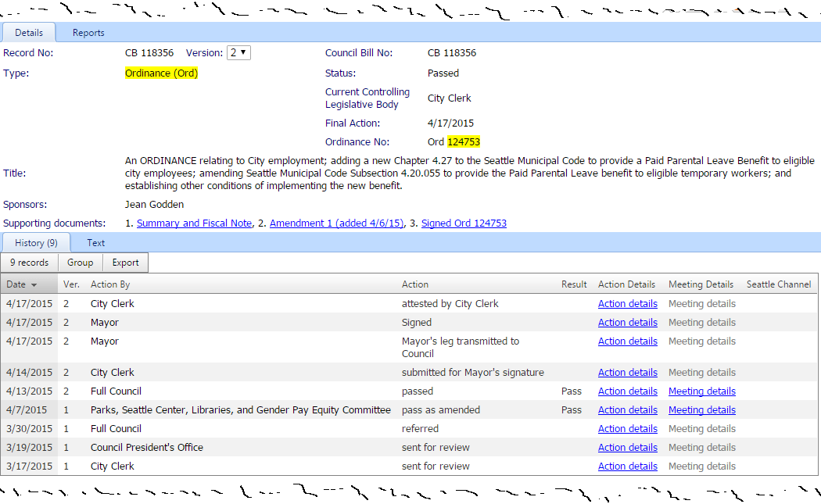Open Amendment 1 (added 4/6/15) document
This screenshot has height=504, width=821.
pos(336,223)
